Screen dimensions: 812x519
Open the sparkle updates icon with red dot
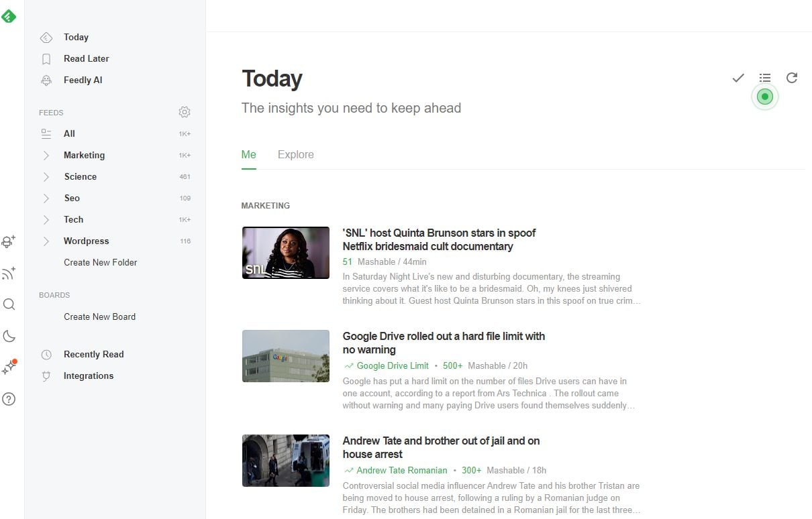9,367
